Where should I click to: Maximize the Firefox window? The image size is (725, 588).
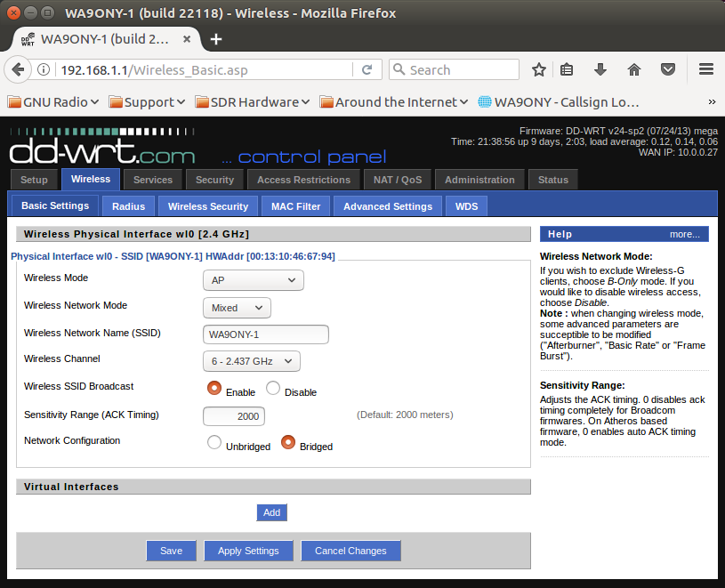[x=47, y=12]
